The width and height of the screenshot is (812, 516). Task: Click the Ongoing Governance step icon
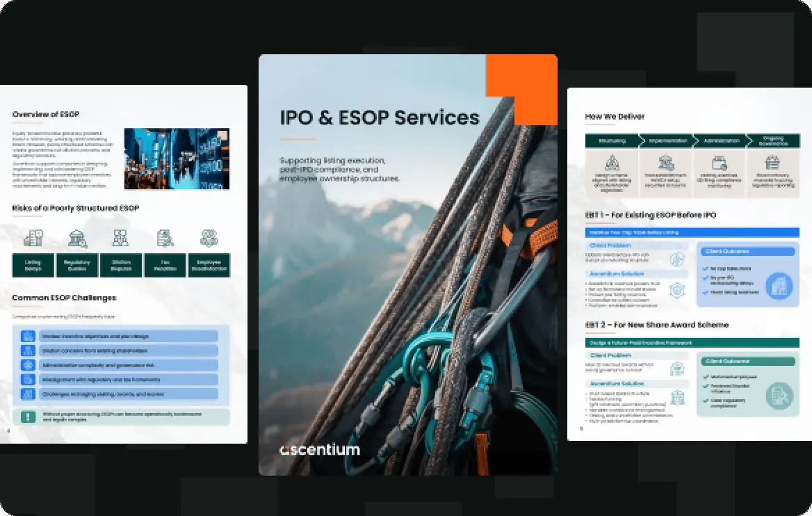coord(772,162)
